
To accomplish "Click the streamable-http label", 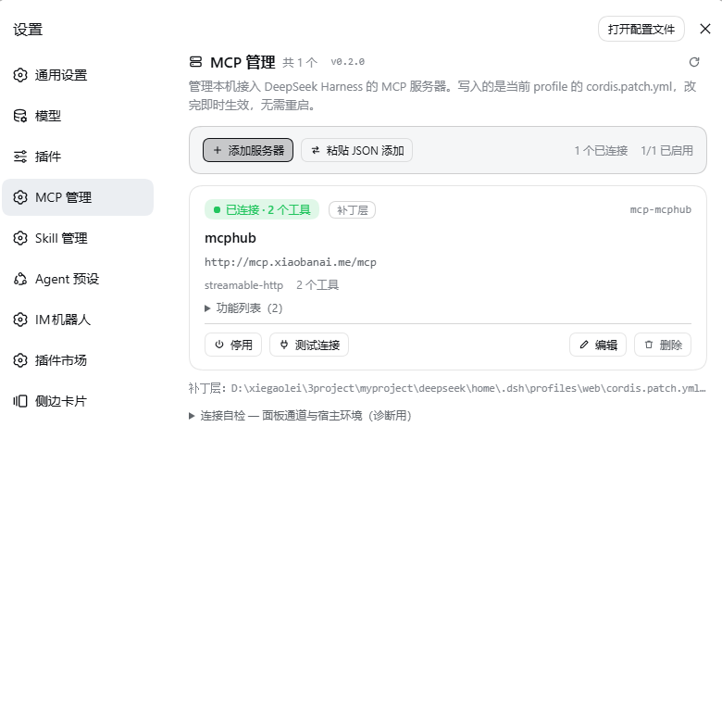I will pos(243,285).
